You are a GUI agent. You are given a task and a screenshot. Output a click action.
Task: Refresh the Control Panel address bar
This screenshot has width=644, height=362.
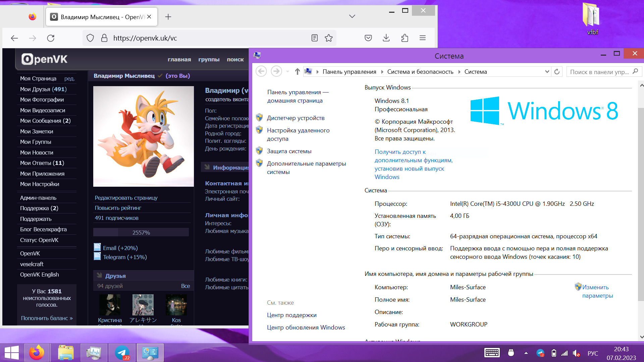[x=557, y=72]
